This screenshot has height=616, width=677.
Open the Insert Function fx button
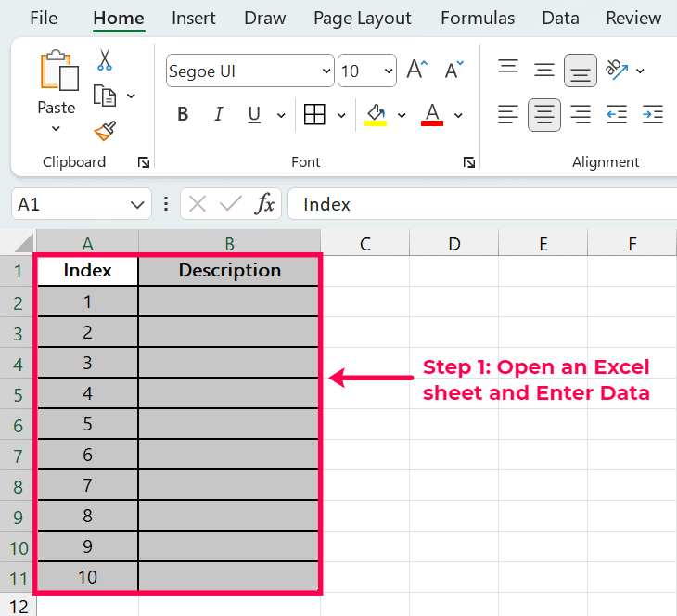click(264, 203)
